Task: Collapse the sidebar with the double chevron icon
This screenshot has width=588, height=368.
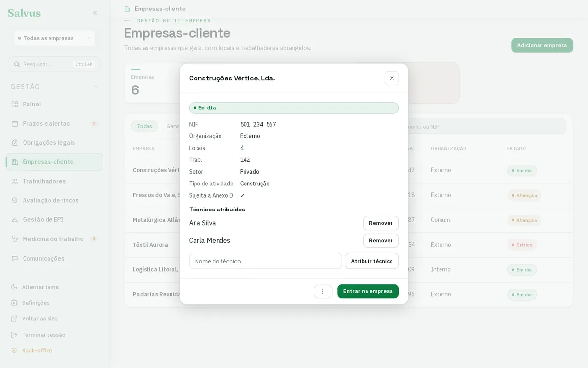Action: point(95,13)
